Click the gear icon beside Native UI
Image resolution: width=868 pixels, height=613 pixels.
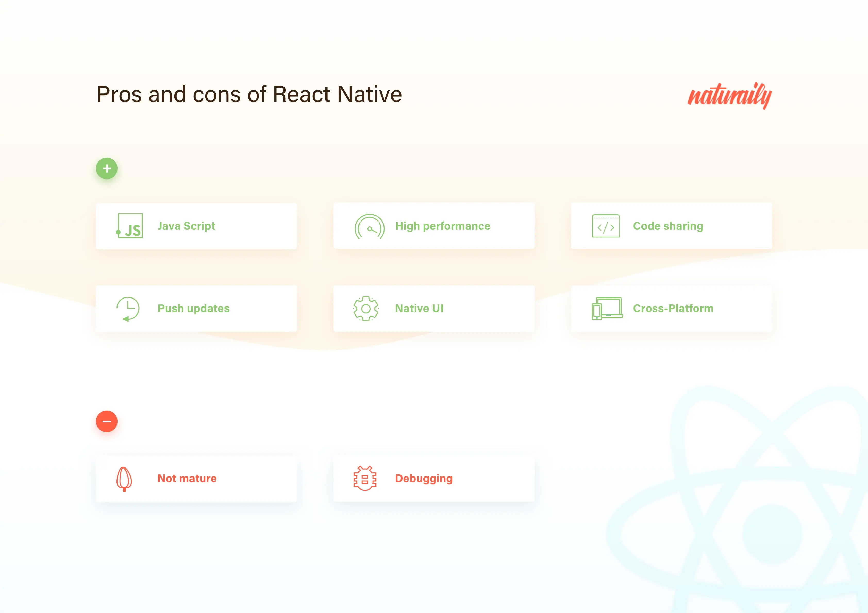pyautogui.click(x=365, y=309)
